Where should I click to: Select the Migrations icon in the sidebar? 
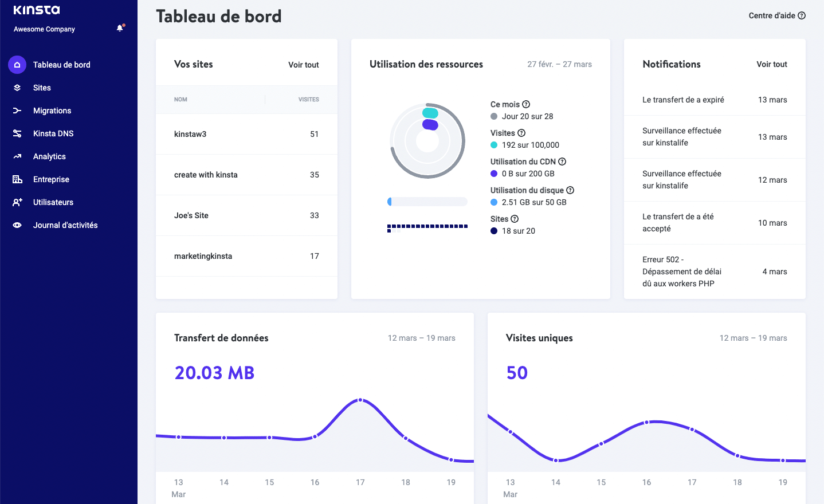click(17, 111)
